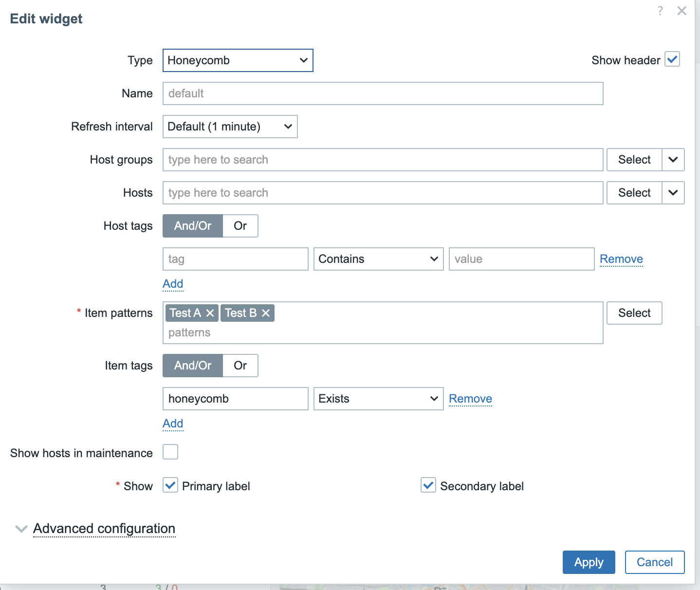
Task: Close the Edit widget dialog
Action: click(x=682, y=11)
